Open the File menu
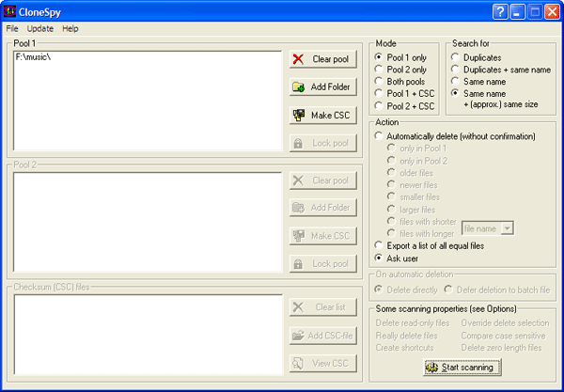The image size is (564, 392). [x=12, y=29]
